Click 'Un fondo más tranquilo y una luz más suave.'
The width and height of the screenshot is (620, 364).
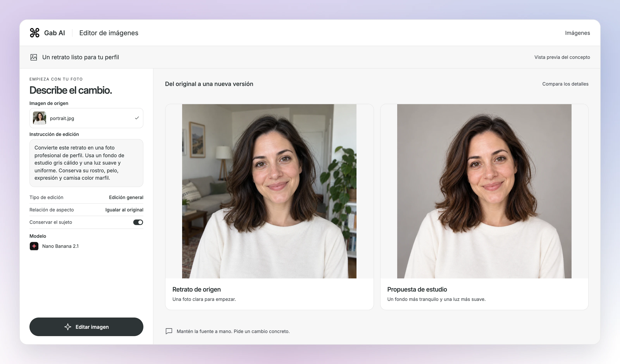pyautogui.click(x=437, y=299)
